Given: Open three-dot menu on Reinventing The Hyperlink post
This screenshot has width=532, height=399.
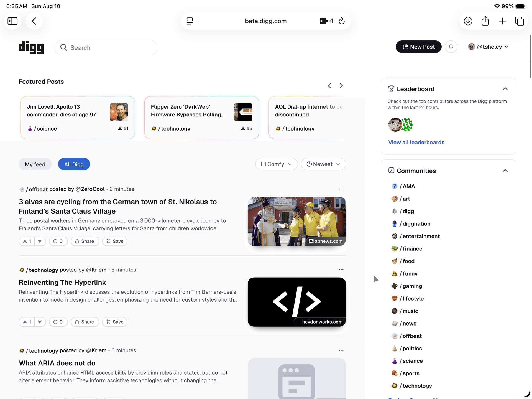Looking at the screenshot, I should (x=341, y=270).
